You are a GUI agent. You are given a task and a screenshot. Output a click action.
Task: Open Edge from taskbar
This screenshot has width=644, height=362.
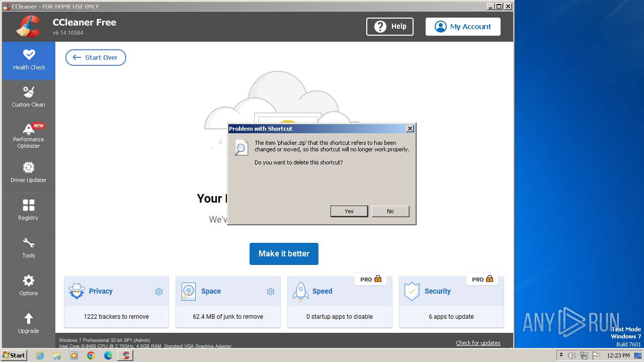[x=108, y=355]
